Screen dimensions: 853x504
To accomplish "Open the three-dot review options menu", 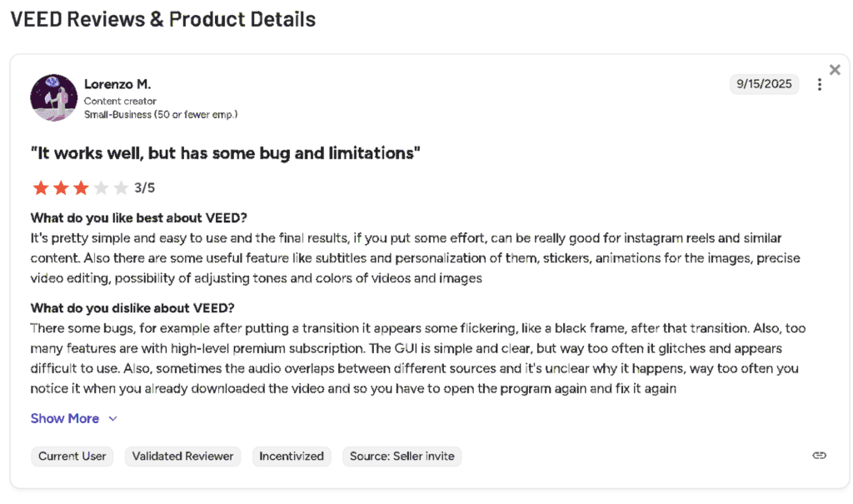I will point(819,84).
